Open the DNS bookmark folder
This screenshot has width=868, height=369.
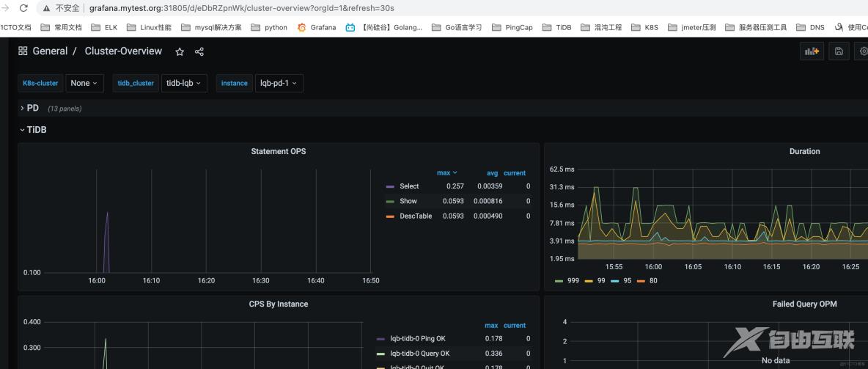[810, 27]
